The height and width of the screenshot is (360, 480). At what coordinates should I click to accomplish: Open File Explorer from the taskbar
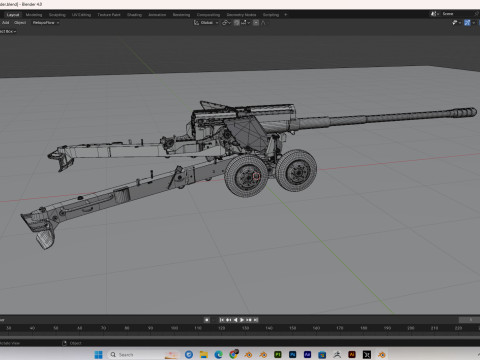tap(204, 354)
